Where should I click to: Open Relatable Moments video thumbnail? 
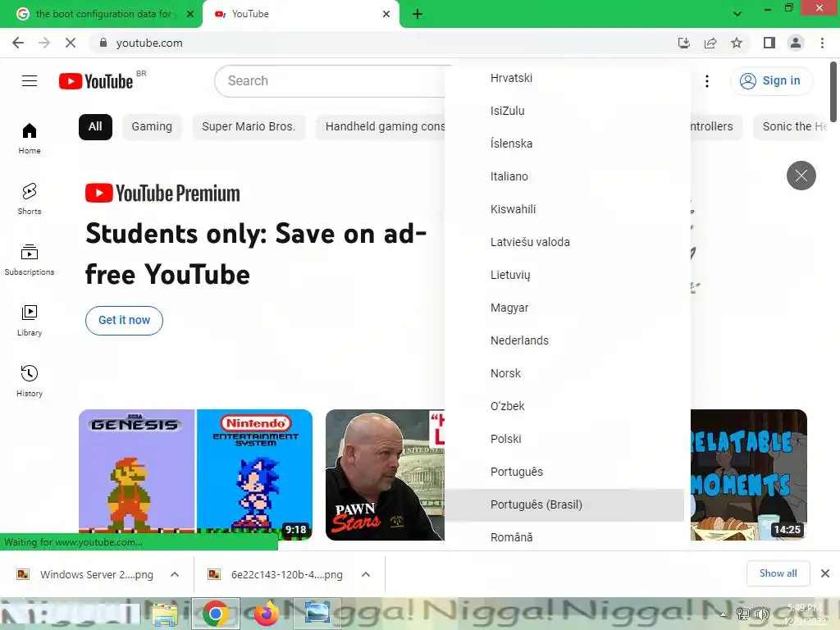click(x=748, y=475)
